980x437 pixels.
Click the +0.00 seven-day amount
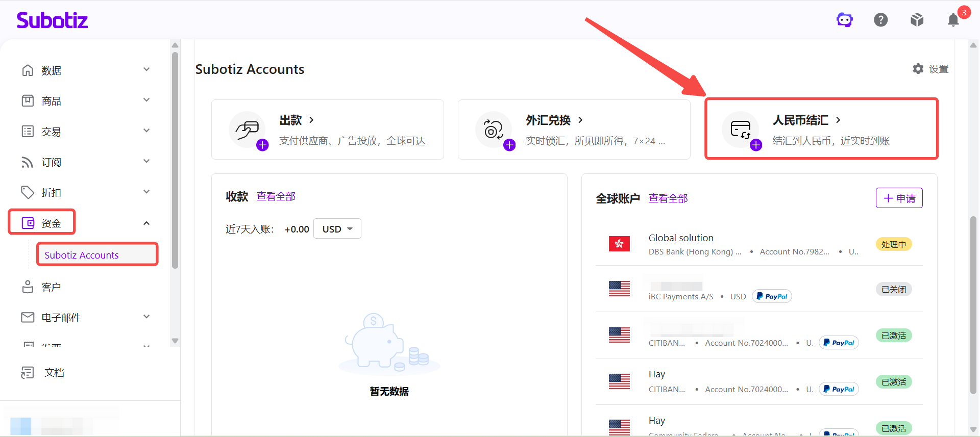tap(297, 229)
